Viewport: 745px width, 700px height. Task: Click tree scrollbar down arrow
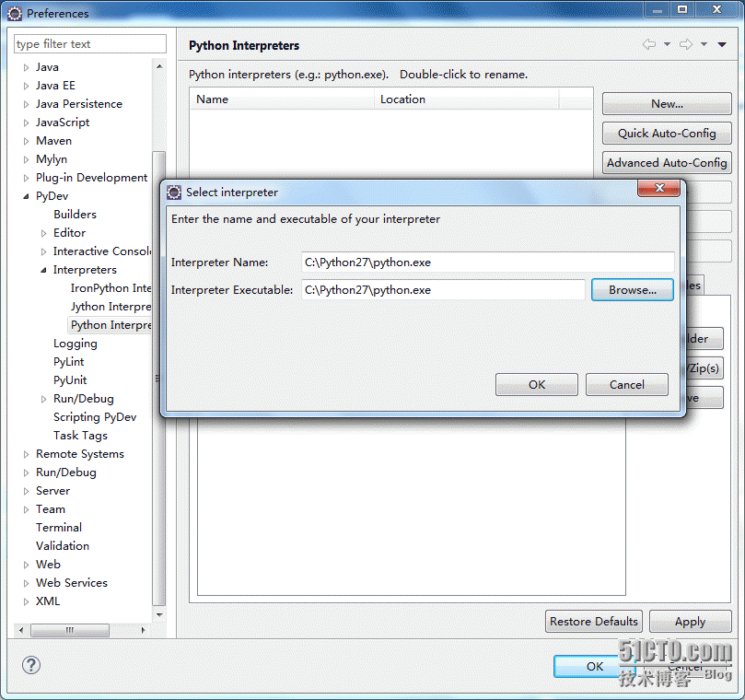[159, 614]
